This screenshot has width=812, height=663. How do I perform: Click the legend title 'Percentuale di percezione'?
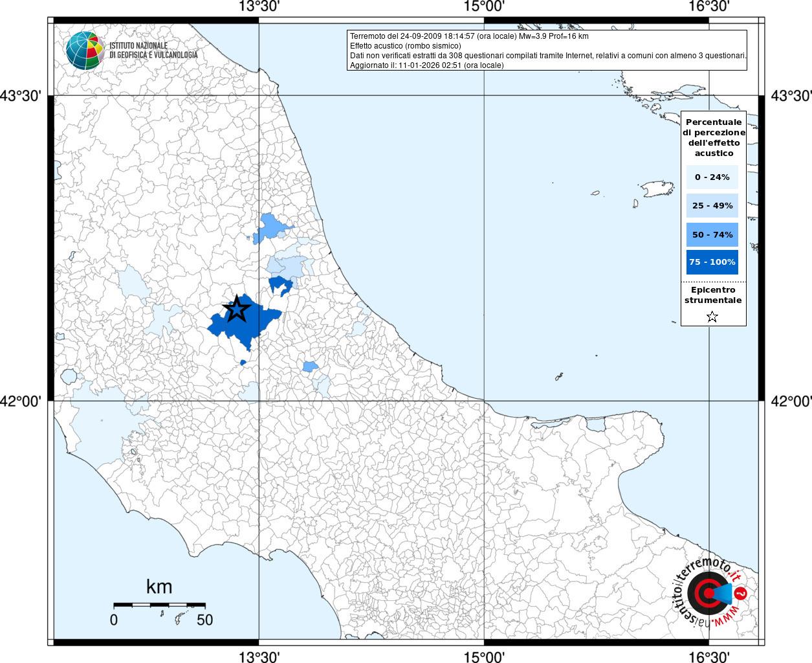[714, 137]
